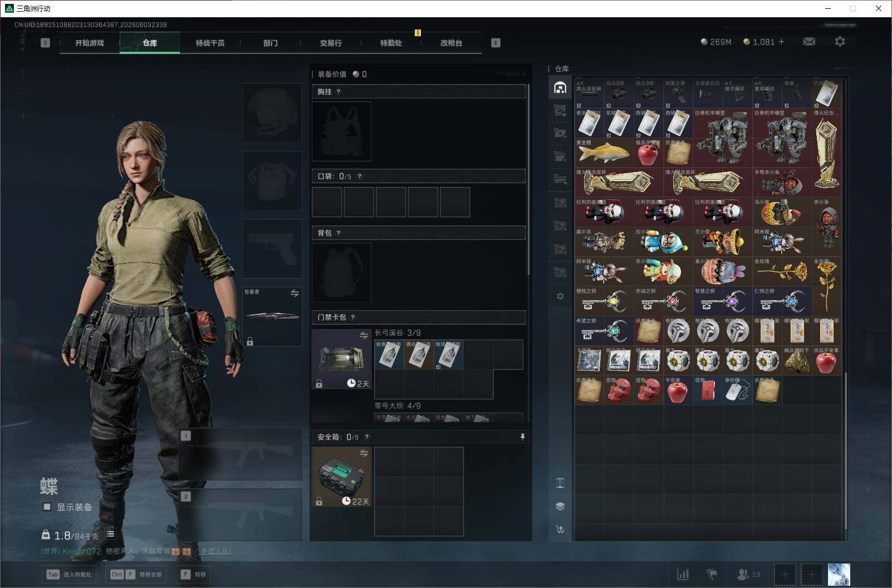Select the main warehouse storage icon

560,87
